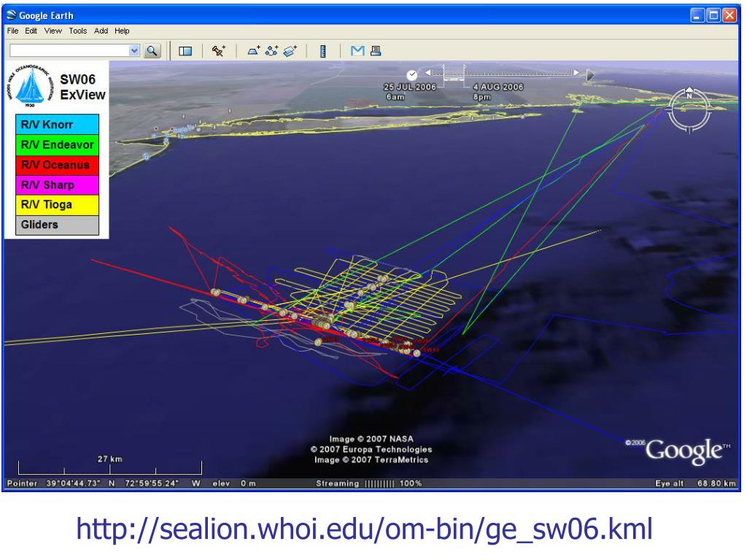Open the search box dropdown arrow
This screenshot has width=747, height=560.
[x=134, y=50]
